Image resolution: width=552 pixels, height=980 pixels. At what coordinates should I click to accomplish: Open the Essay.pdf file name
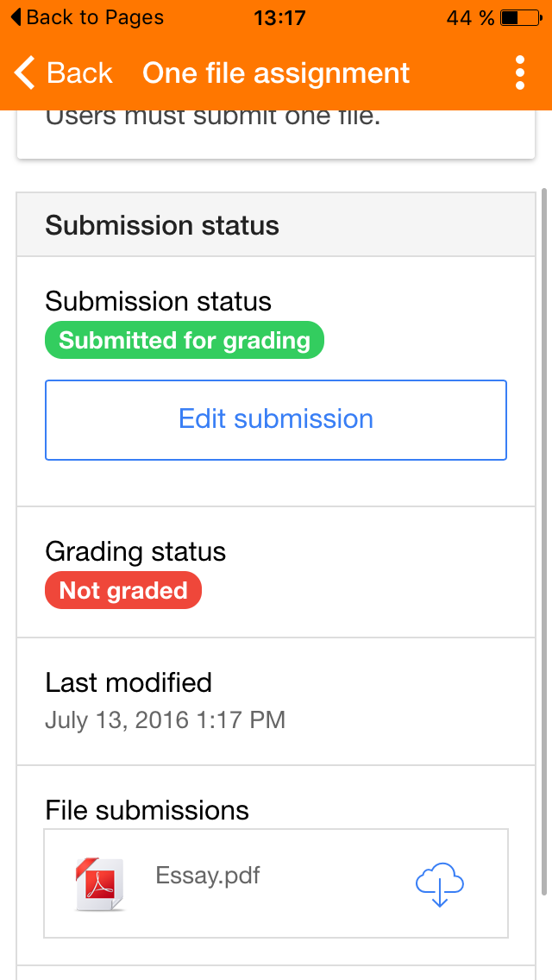[x=208, y=876]
